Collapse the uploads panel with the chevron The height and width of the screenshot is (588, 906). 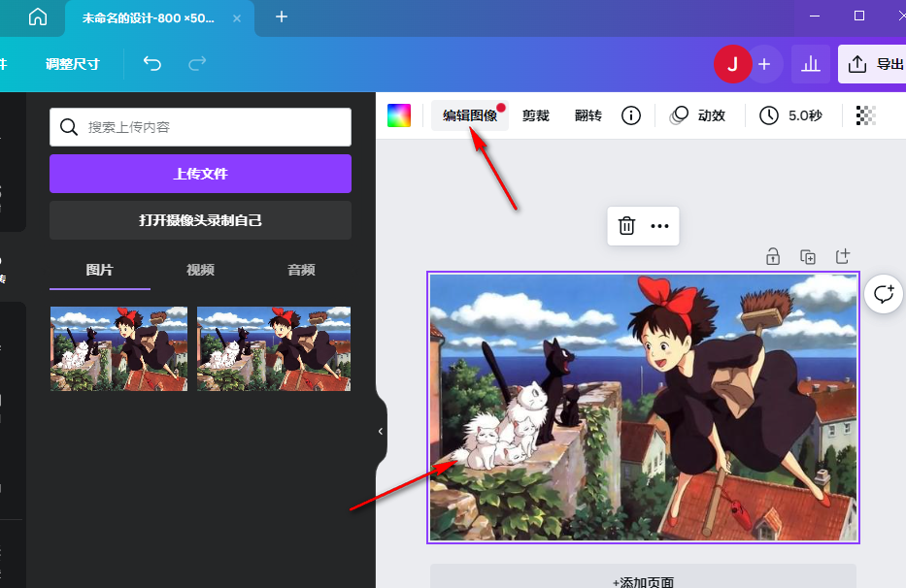pyautogui.click(x=379, y=430)
